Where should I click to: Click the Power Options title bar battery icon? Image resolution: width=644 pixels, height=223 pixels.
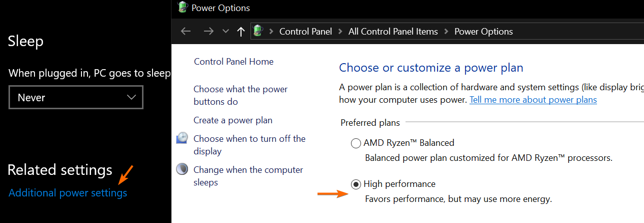(x=183, y=8)
